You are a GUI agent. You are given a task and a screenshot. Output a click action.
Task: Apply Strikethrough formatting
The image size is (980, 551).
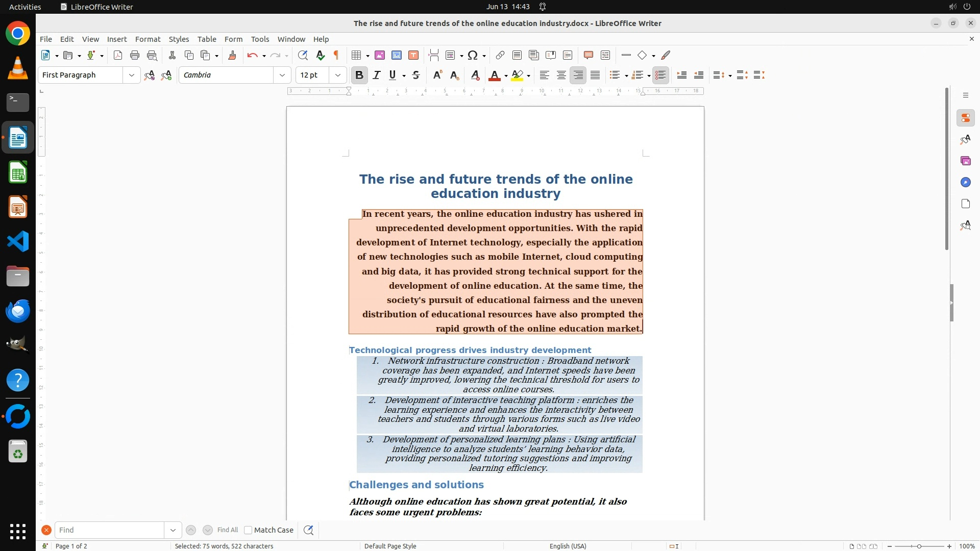(416, 75)
